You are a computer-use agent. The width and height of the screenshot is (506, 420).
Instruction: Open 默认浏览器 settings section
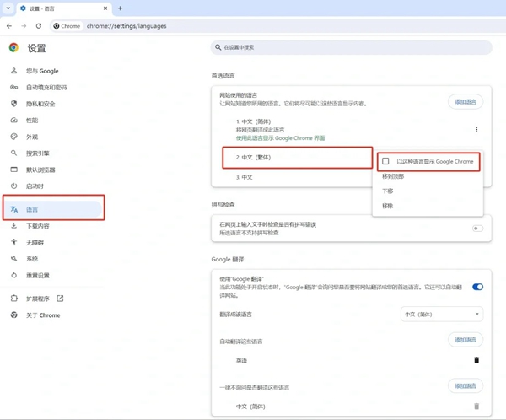tap(40, 170)
